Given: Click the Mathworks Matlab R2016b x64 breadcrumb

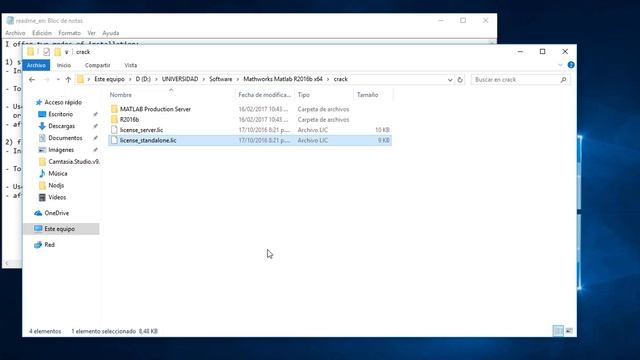Looking at the screenshot, I should (283, 79).
